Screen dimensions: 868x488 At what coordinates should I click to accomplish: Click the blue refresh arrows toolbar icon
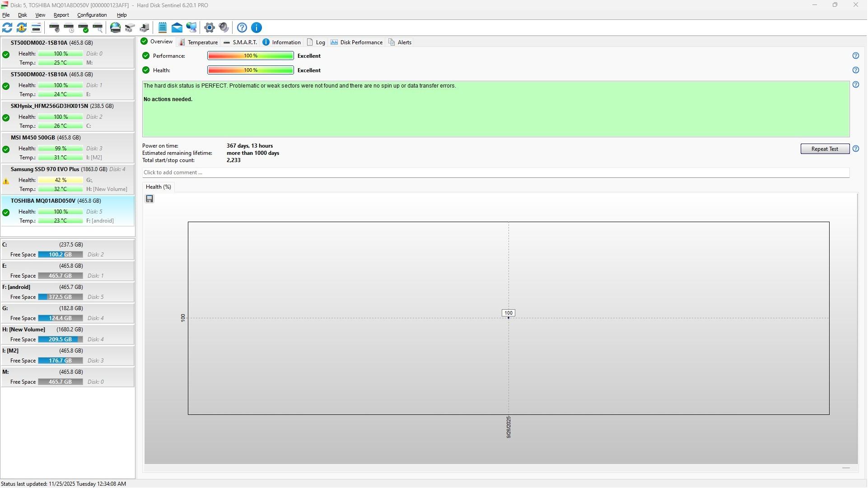(x=7, y=28)
